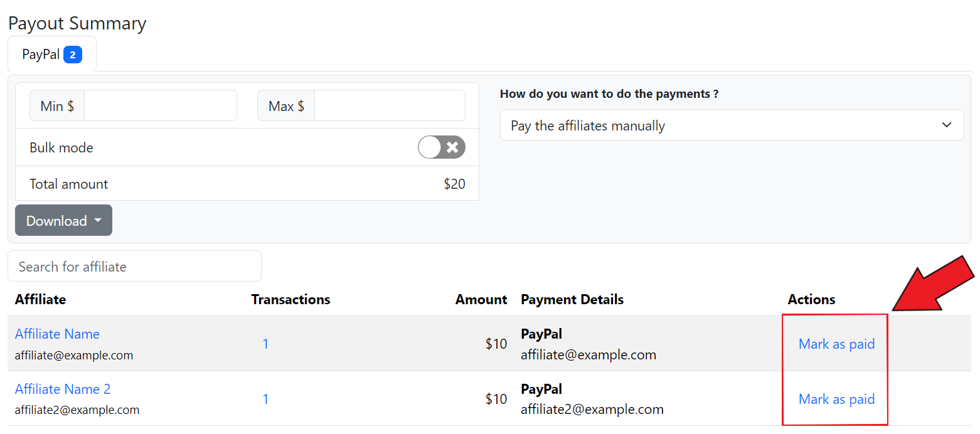Click the Affiliate column header
The image size is (980, 434).
(x=40, y=300)
